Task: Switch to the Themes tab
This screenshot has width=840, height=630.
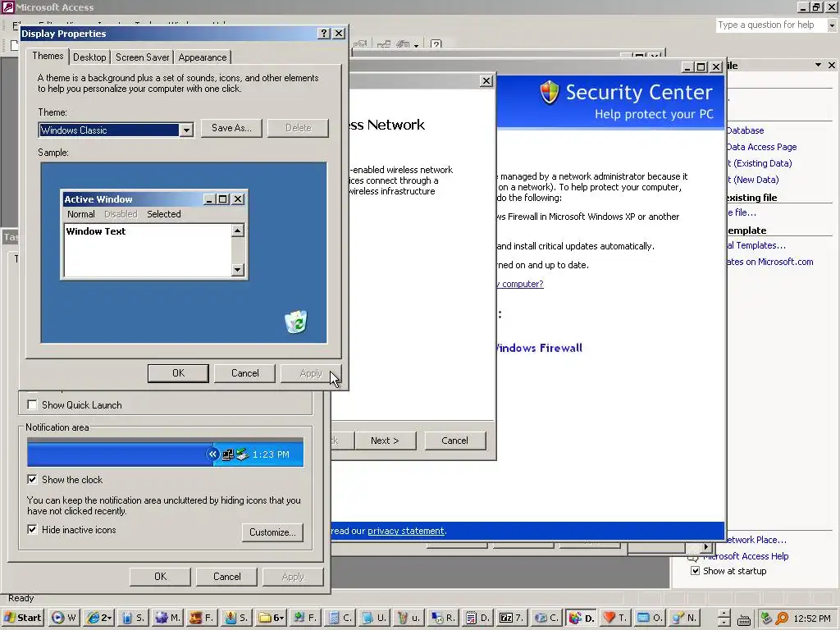Action: coord(48,56)
